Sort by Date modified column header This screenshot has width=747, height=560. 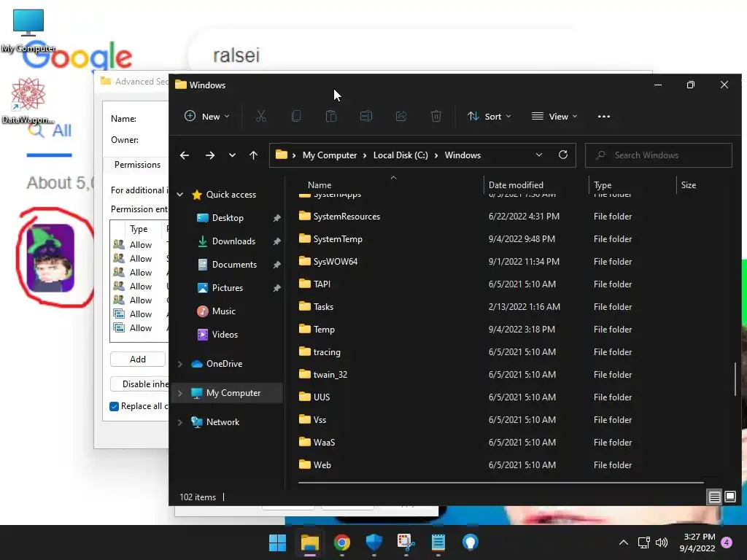[x=536, y=184]
